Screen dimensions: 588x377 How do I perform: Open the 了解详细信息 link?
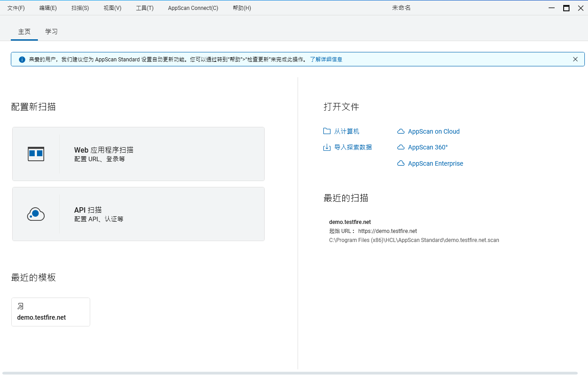point(326,60)
